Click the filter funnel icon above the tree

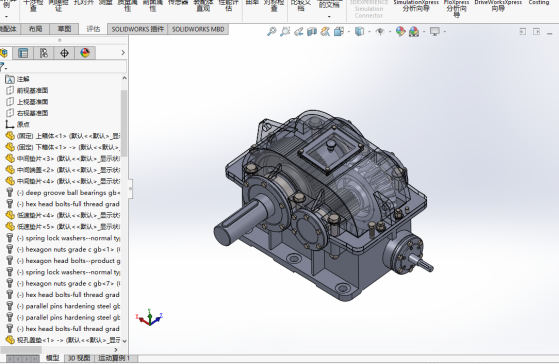pos(2,67)
